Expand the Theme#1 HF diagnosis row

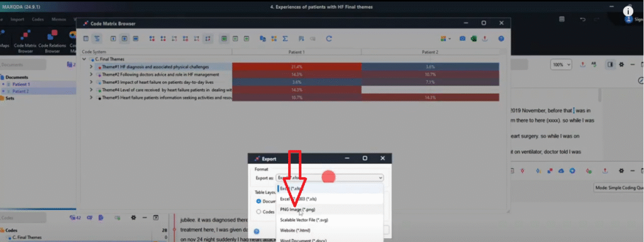click(91, 67)
